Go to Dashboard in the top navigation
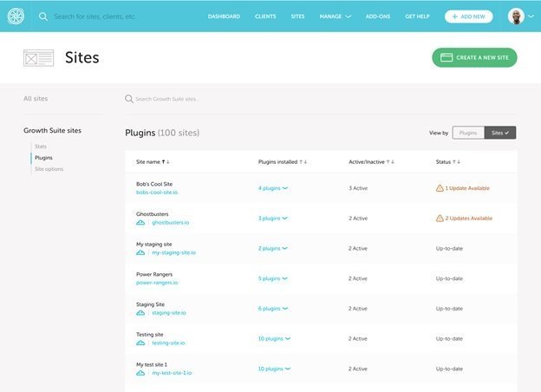The height and width of the screenshot is (392, 541). click(224, 16)
